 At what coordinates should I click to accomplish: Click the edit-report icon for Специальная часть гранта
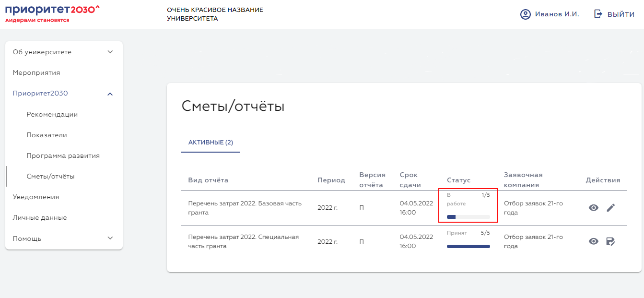tap(610, 241)
